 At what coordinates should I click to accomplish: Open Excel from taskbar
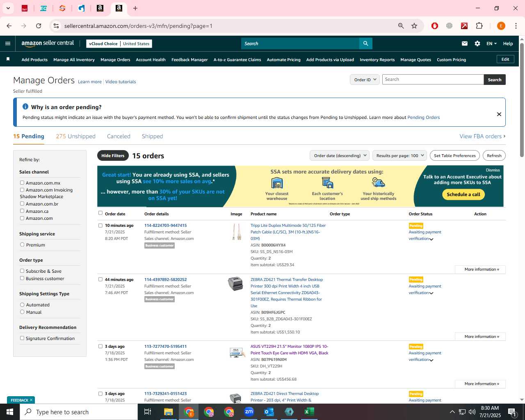(309, 412)
